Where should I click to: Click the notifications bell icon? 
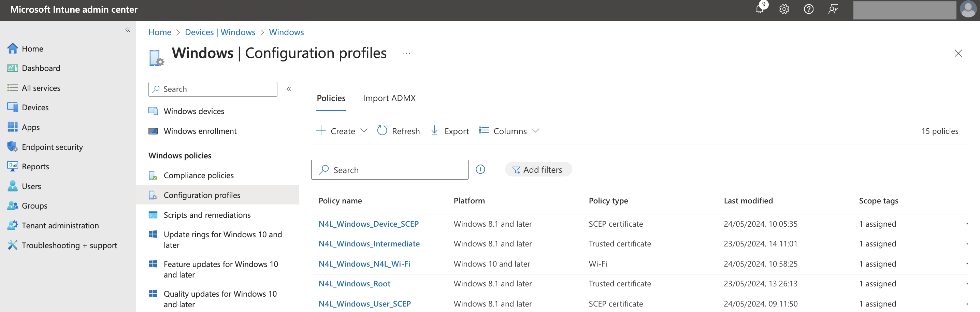[759, 9]
